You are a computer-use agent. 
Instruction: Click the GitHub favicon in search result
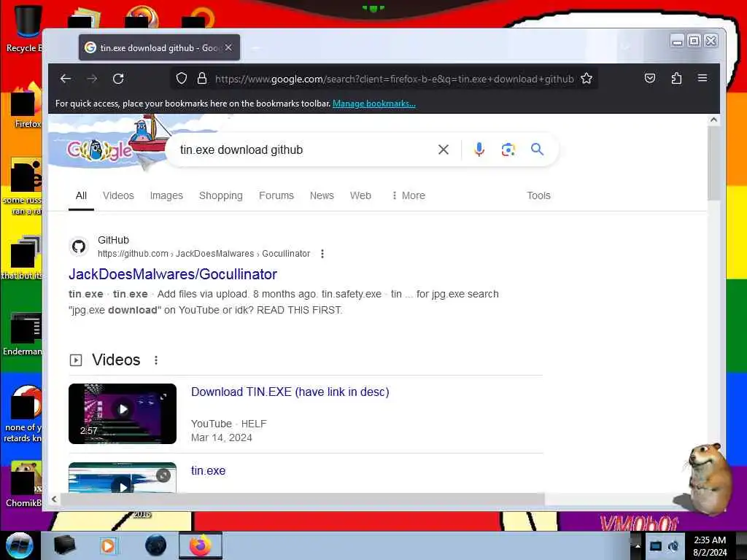[x=79, y=246]
